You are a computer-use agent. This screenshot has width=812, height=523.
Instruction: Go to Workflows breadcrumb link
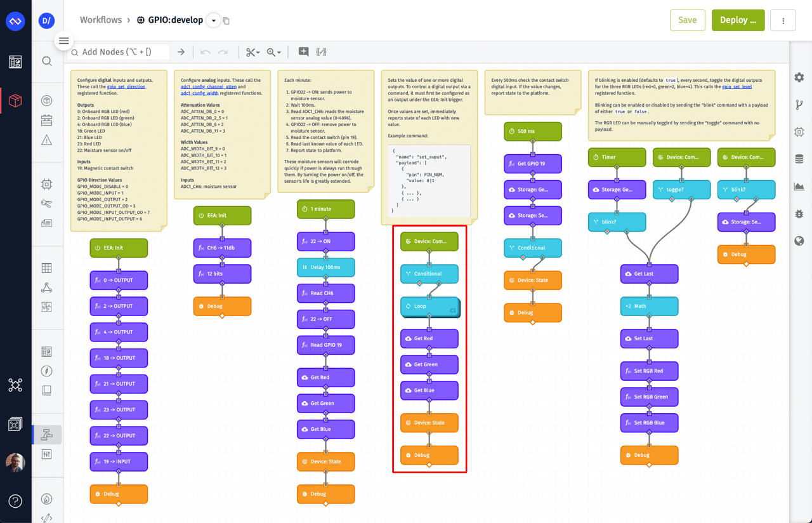pos(101,20)
